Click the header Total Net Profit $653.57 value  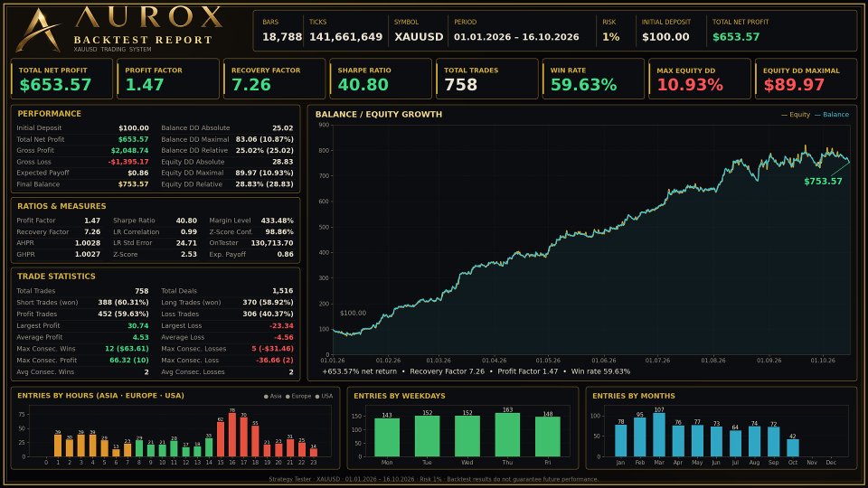point(736,37)
